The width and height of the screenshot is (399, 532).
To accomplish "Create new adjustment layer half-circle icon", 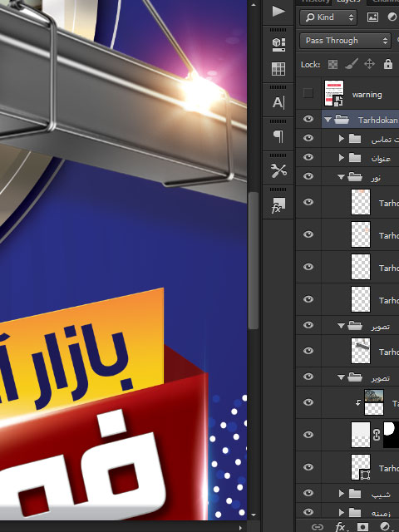I will tap(385, 527).
